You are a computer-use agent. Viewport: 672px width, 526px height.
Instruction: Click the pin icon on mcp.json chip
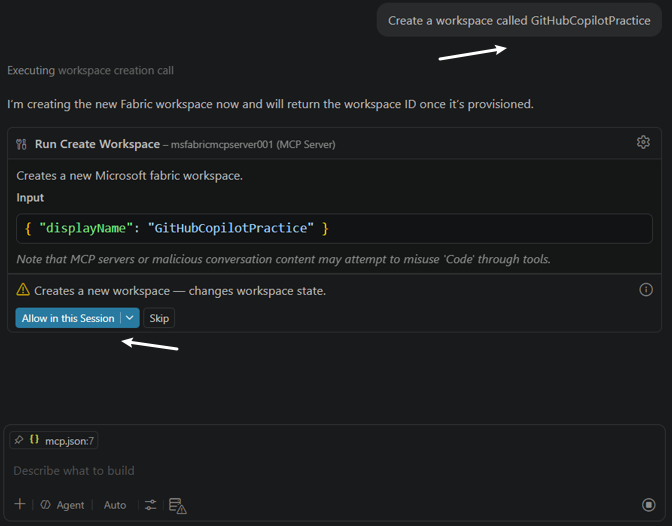[x=18, y=440]
